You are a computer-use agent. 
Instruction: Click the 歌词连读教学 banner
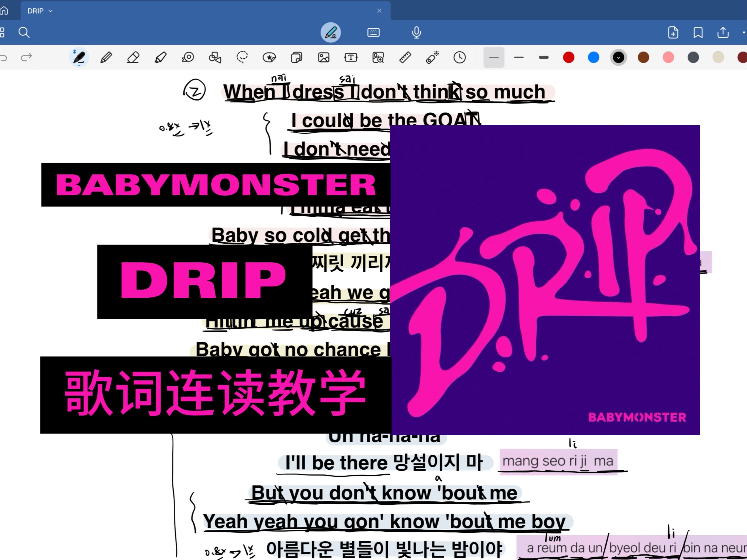pyautogui.click(x=216, y=395)
